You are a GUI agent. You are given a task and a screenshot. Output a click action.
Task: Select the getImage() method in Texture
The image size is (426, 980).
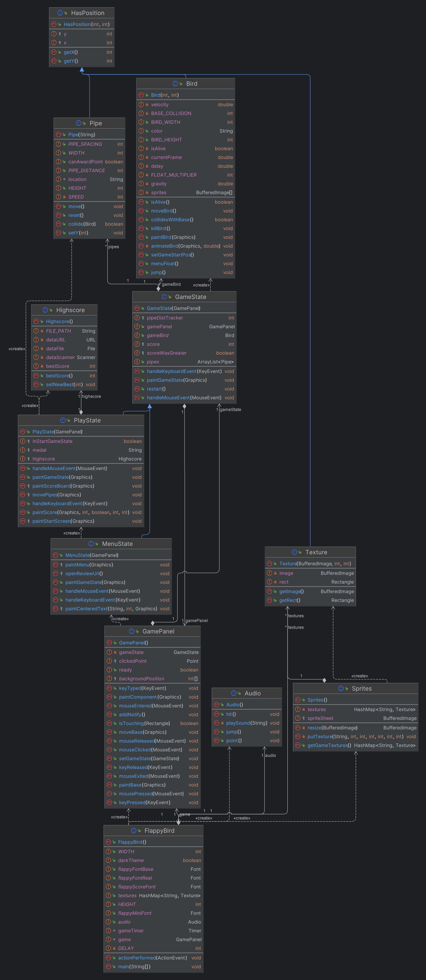coord(310,592)
